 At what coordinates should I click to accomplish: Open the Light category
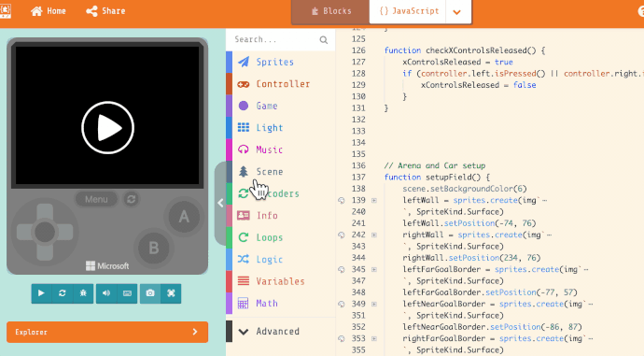(281, 128)
